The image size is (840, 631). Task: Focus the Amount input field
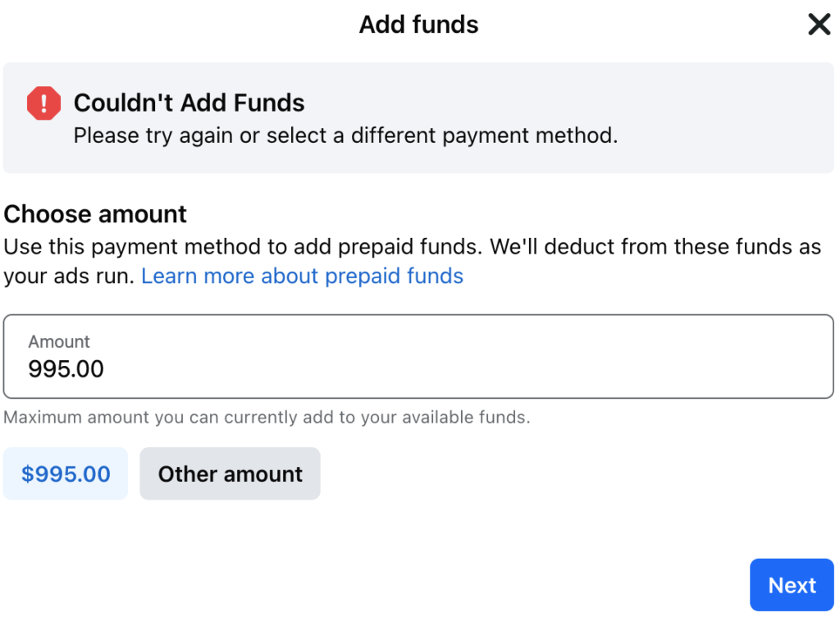(x=418, y=356)
